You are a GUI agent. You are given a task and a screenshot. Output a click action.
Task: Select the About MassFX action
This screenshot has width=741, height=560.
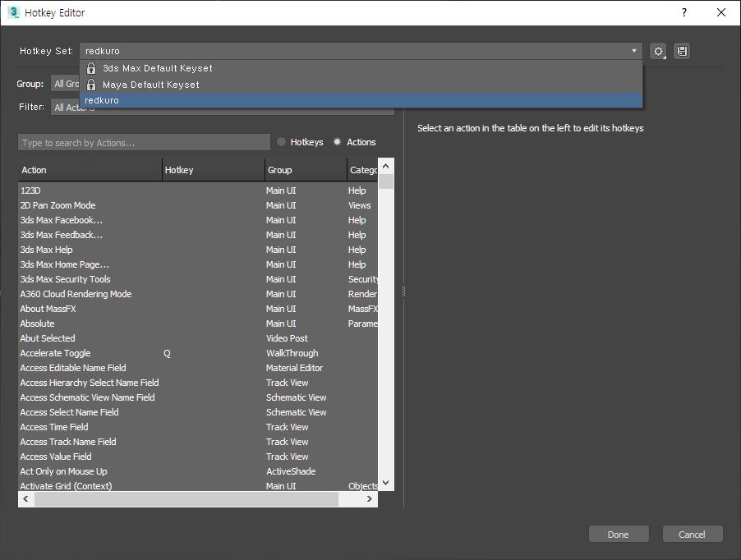198,309
